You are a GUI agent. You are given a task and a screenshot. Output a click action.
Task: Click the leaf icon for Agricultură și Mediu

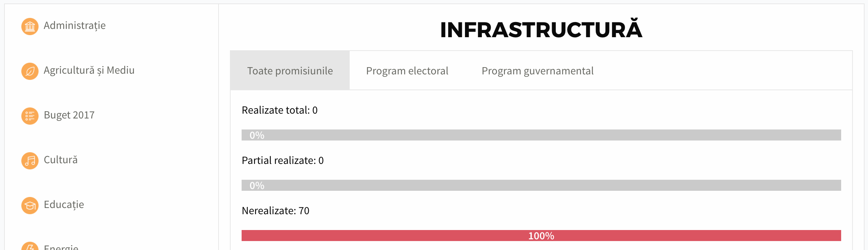click(30, 71)
